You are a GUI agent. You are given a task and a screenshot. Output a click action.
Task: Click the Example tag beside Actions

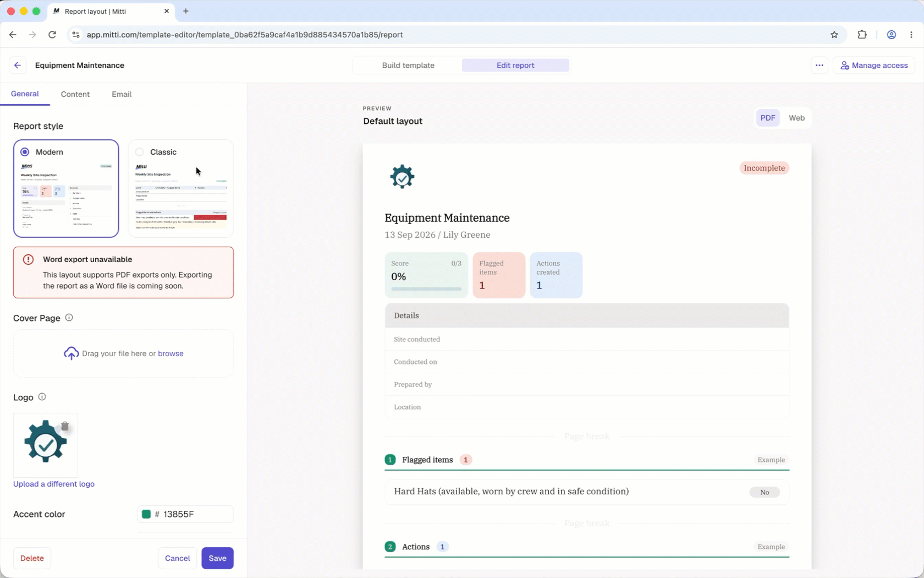[771, 547]
